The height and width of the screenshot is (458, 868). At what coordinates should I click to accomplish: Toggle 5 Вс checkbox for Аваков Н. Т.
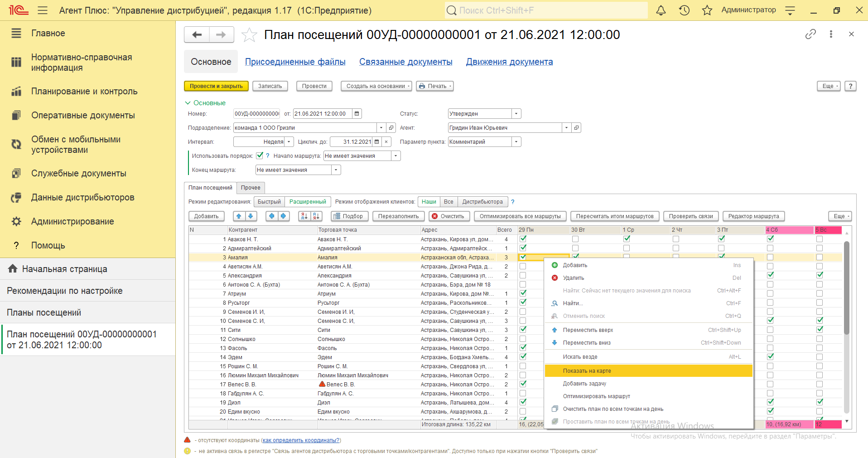pos(820,239)
